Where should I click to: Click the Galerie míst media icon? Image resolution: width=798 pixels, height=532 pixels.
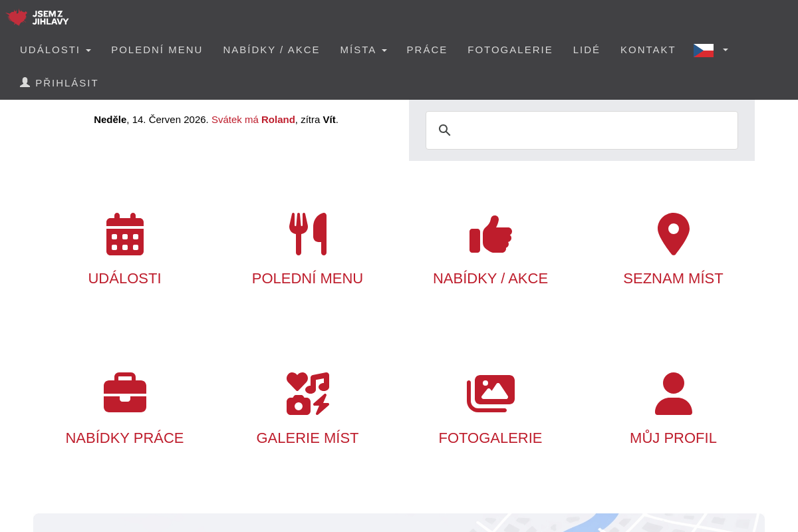[x=308, y=394]
